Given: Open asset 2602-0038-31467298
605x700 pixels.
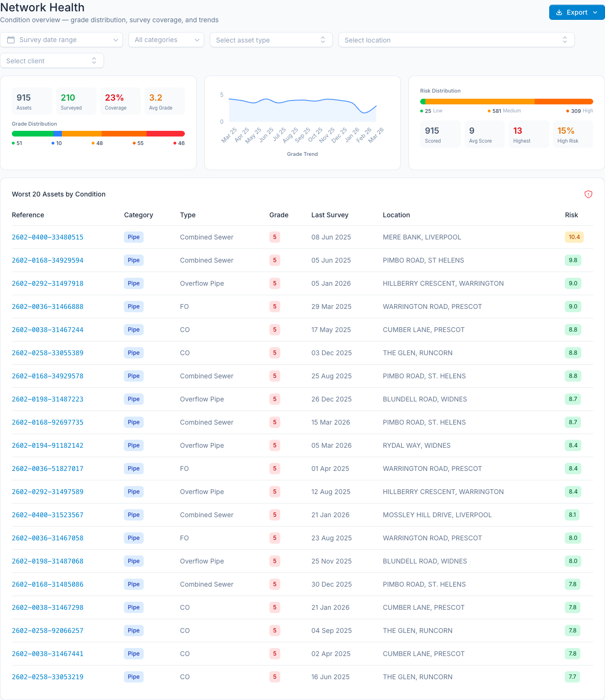Looking at the screenshot, I should point(48,607).
